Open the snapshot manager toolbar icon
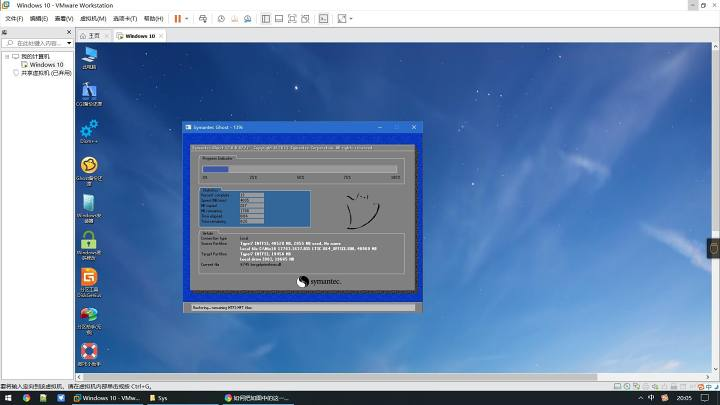 pyautogui.click(x=248, y=19)
